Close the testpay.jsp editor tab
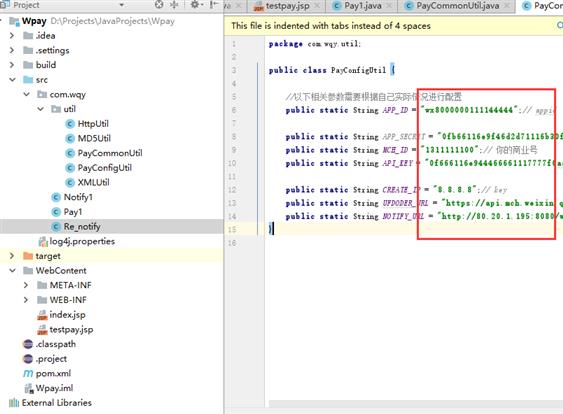Screen dimensions: 563x414 coord(317,6)
